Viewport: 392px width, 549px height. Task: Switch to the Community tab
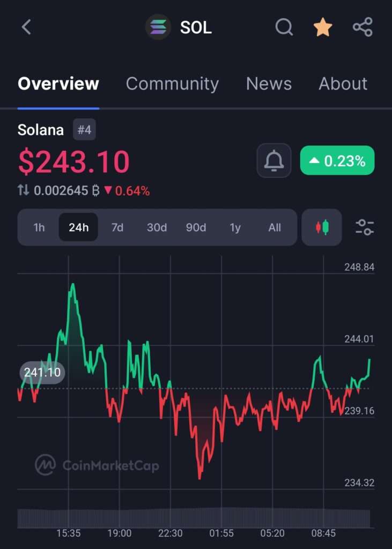pyautogui.click(x=172, y=84)
